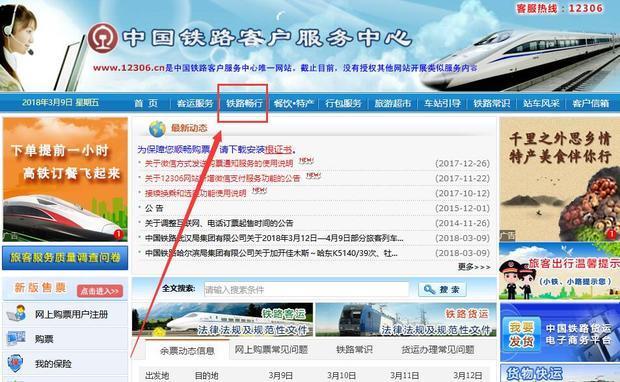Click the 全文搜索 input field
The height and width of the screenshot is (382, 620).
point(306,289)
